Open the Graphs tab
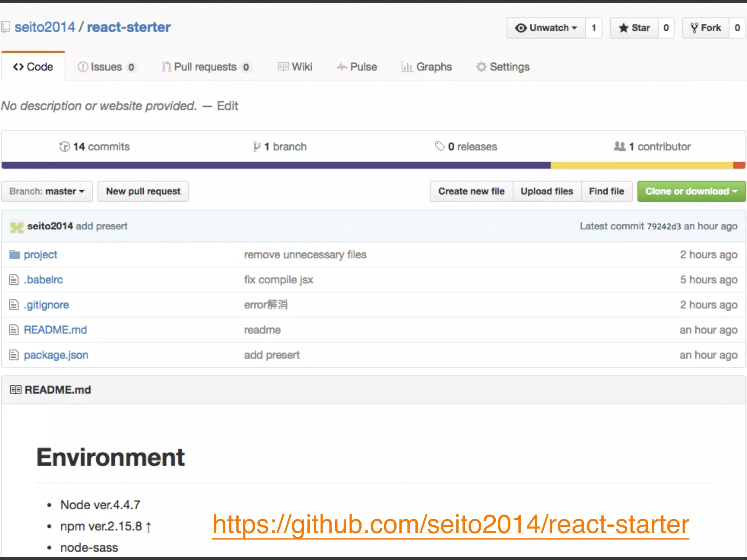747x560 pixels. [x=426, y=67]
